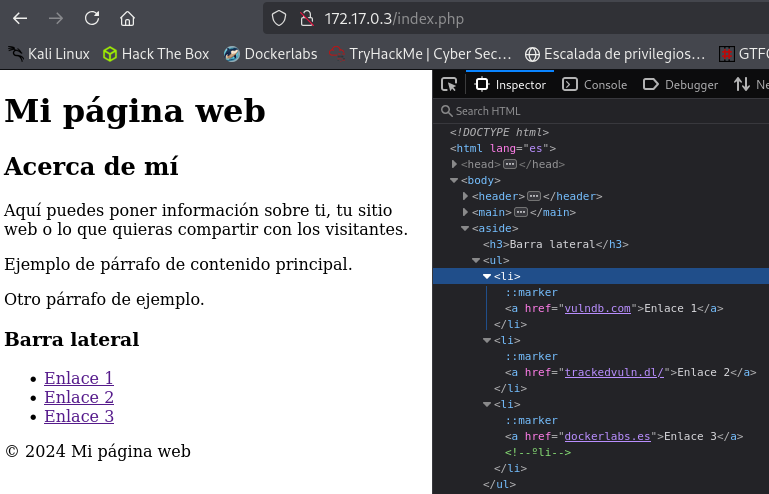Click 'Ejemplo de párrafo de contenido principal.'
Viewport: 769px width, 494px height.
tap(178, 264)
